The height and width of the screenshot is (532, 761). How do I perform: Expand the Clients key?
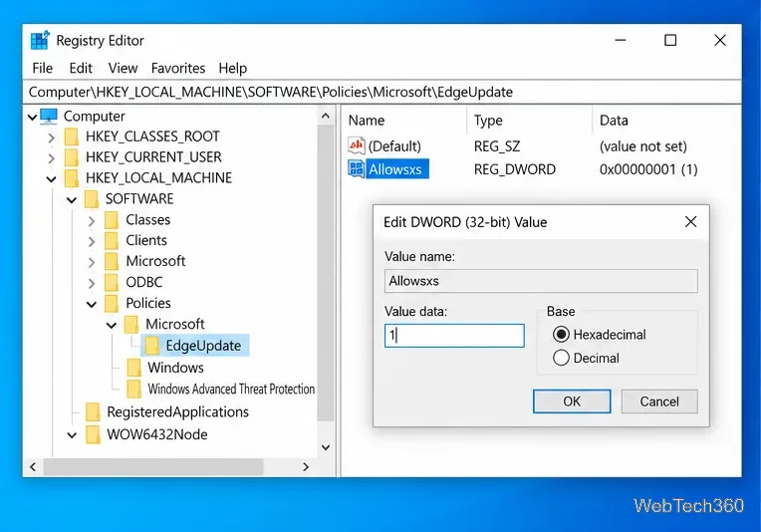(x=92, y=242)
